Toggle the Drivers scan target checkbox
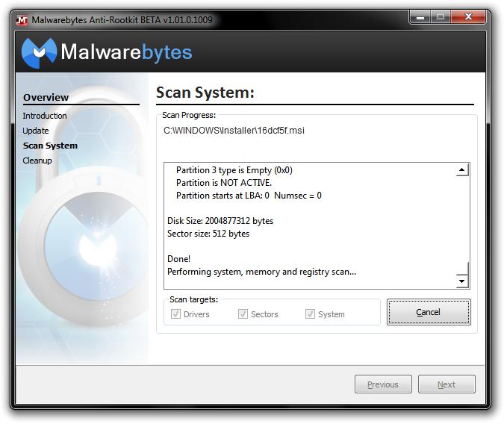Screen dimensions: 504x424 pos(175,314)
